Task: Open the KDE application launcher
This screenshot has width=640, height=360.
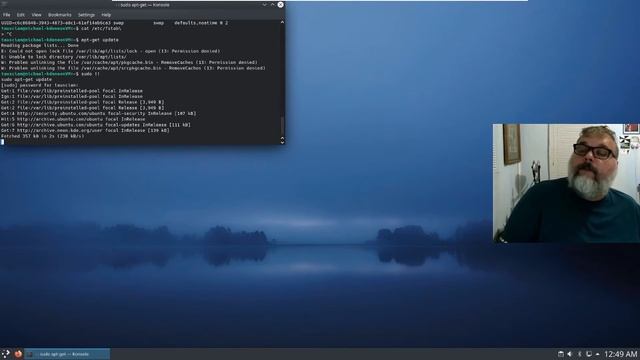Action: (x=5, y=354)
